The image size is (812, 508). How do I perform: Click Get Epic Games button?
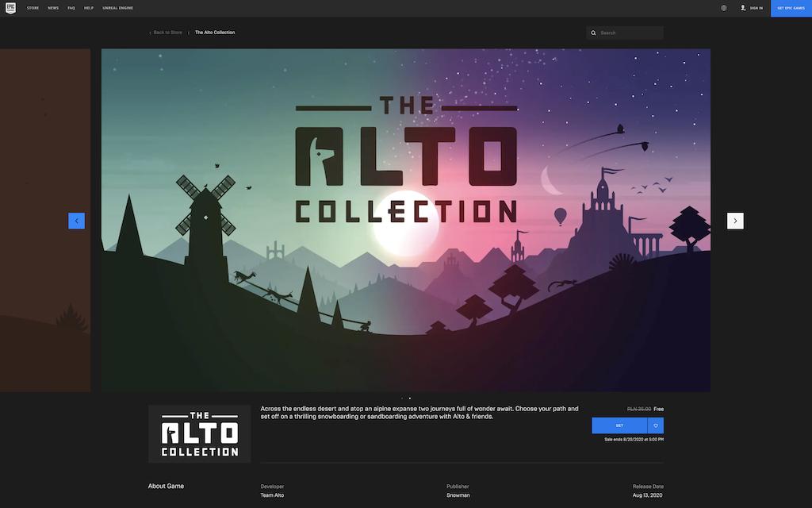(x=791, y=8)
